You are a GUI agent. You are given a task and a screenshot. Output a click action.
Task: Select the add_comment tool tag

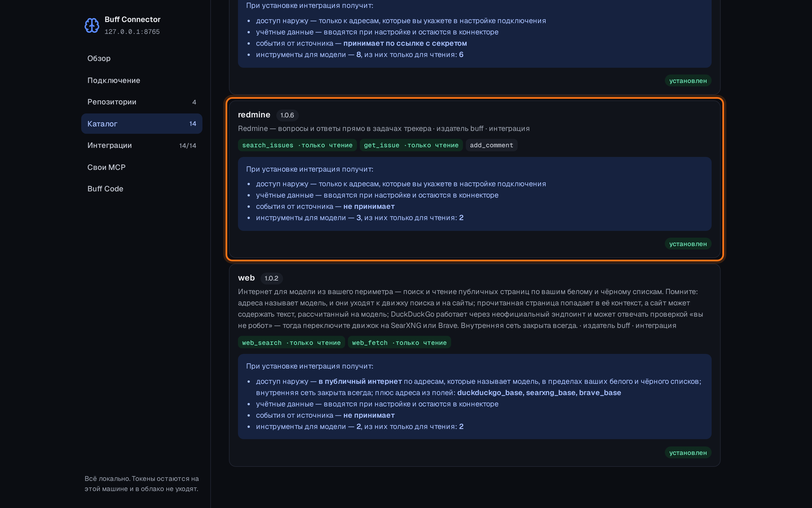point(491,145)
